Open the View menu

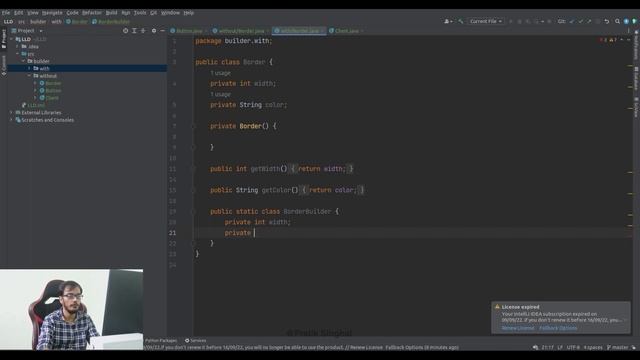[x=33, y=13]
